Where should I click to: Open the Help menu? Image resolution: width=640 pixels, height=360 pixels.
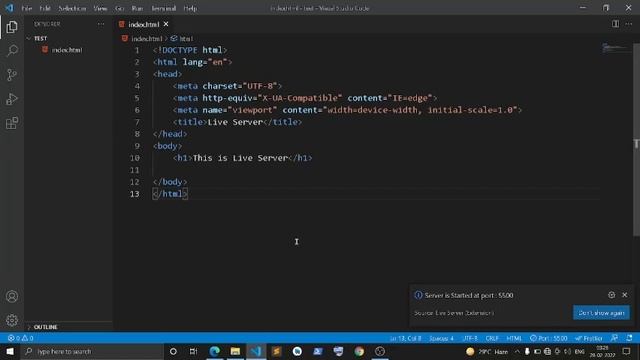[x=190, y=8]
